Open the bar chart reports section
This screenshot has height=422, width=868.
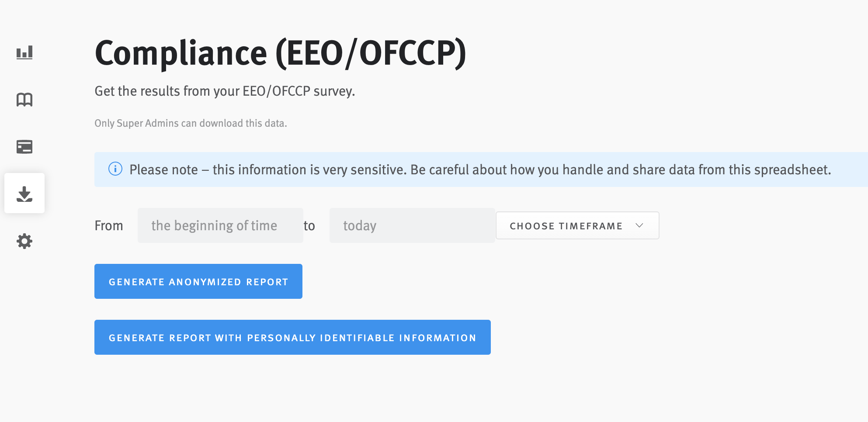coord(24,52)
